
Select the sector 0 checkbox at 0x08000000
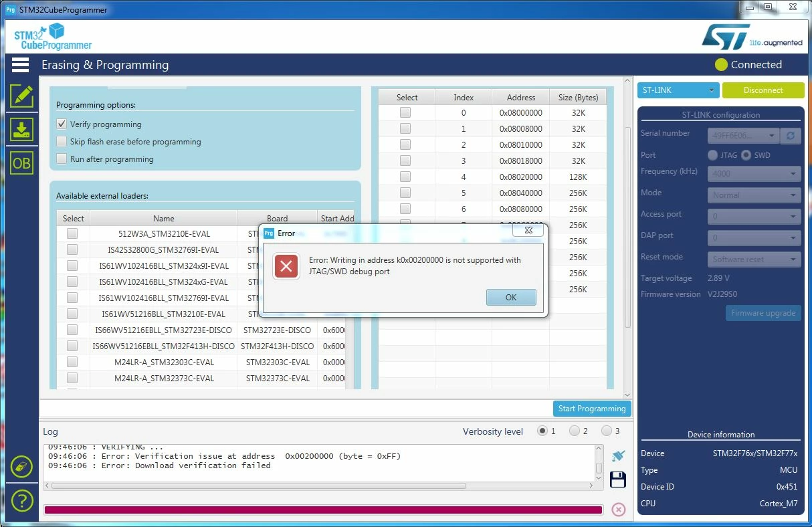(x=405, y=112)
